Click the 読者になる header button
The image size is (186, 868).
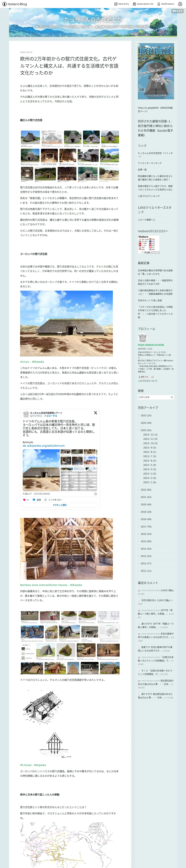pyautogui.click(x=177, y=11)
